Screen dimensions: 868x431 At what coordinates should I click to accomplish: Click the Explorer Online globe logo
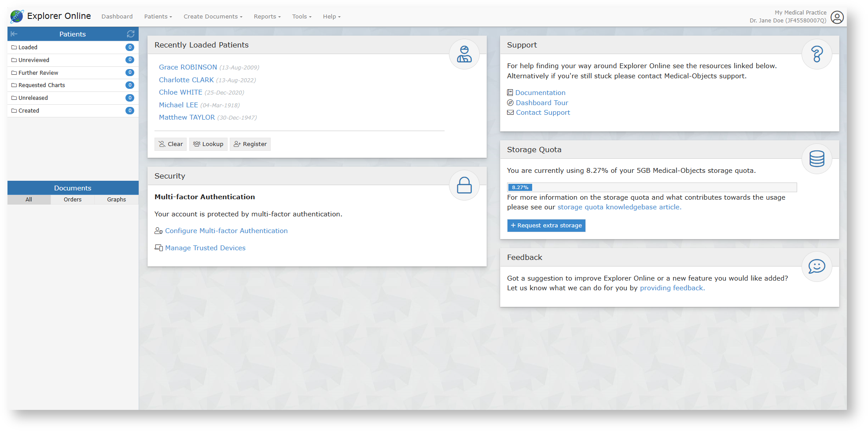17,16
